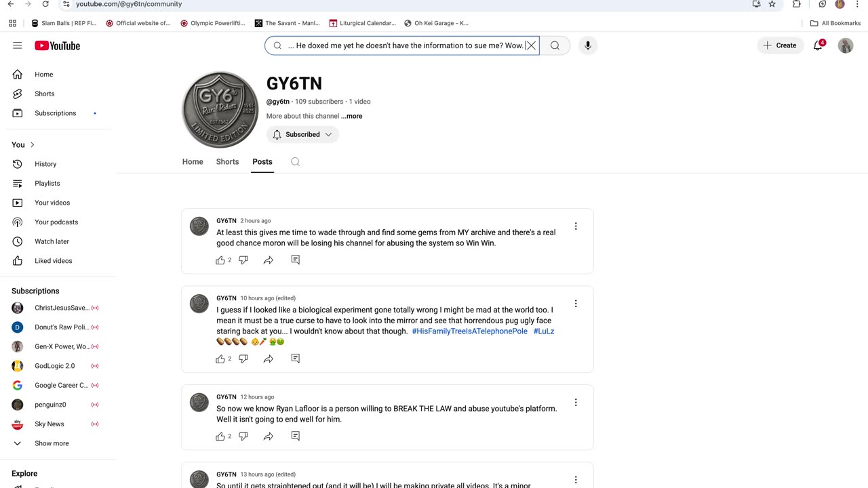The width and height of the screenshot is (868, 488).
Task: Click the channel search magnifier icon
Action: pos(295,161)
